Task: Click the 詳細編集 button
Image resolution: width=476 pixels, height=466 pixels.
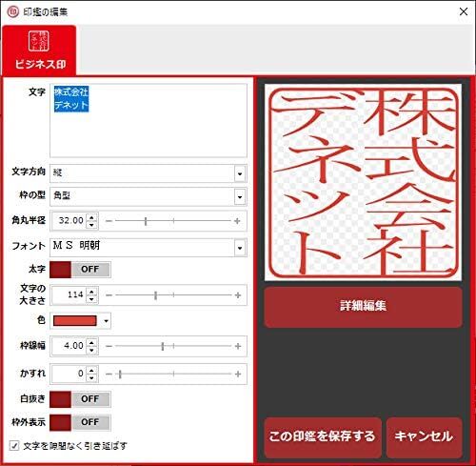Action: 363,306
